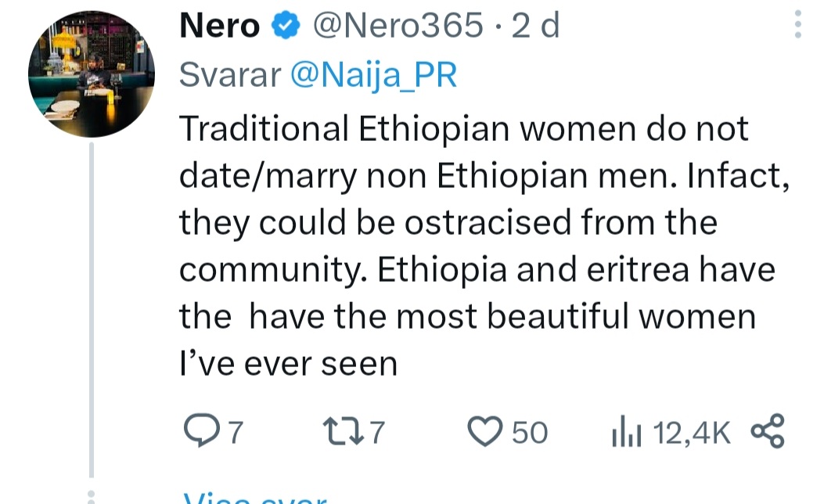Click the 12,4K views count
The image size is (824, 504).
coord(692,433)
